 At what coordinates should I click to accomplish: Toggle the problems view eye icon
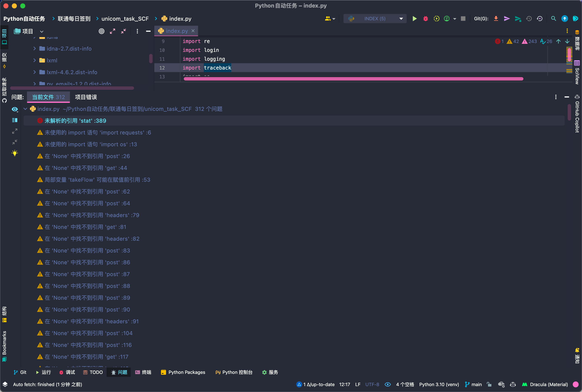(15, 109)
